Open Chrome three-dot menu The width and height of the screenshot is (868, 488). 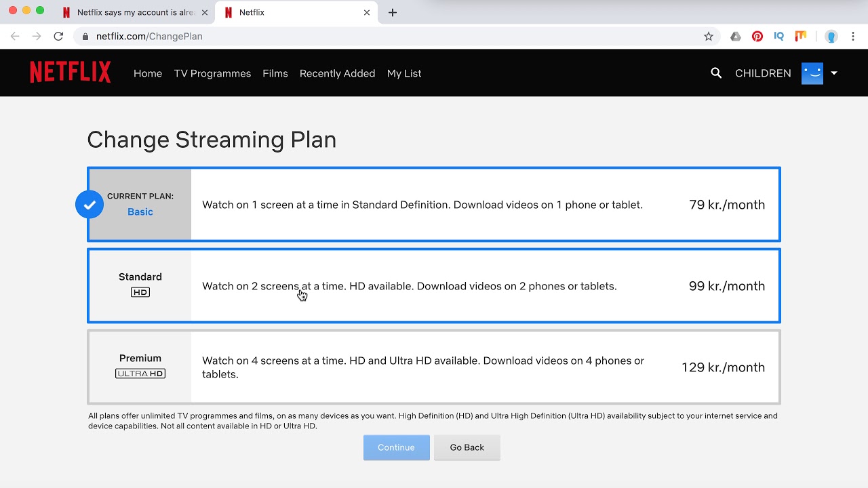(853, 37)
